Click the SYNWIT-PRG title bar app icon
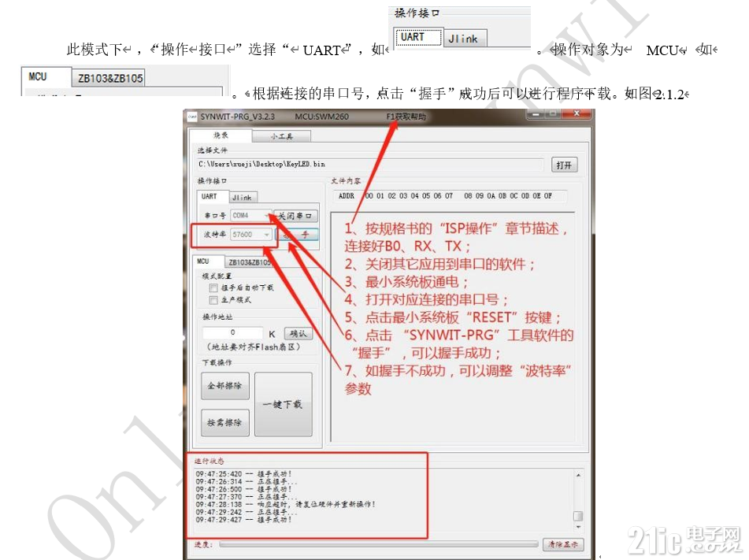 (192, 117)
